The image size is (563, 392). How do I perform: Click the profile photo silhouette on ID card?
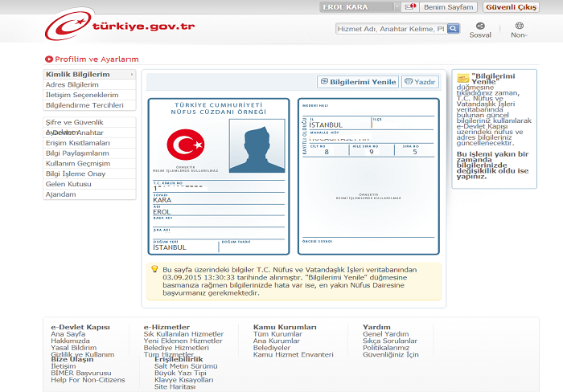pos(257,146)
